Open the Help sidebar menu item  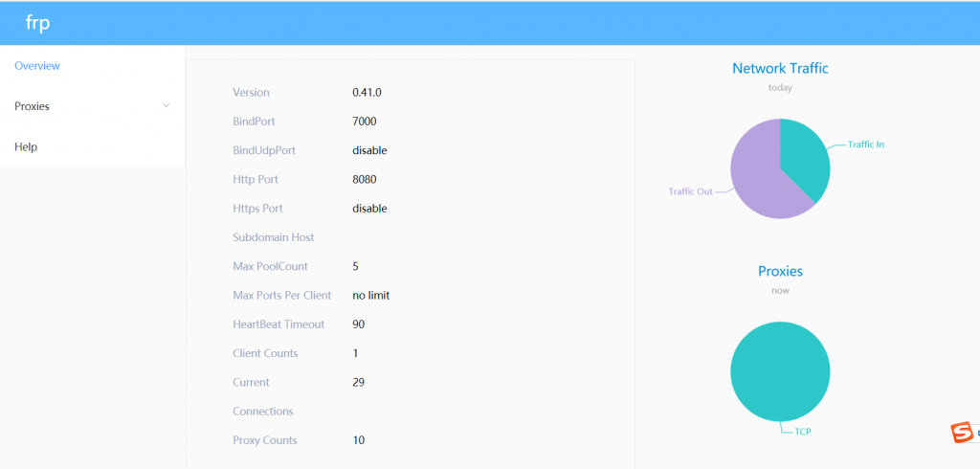pos(26,146)
